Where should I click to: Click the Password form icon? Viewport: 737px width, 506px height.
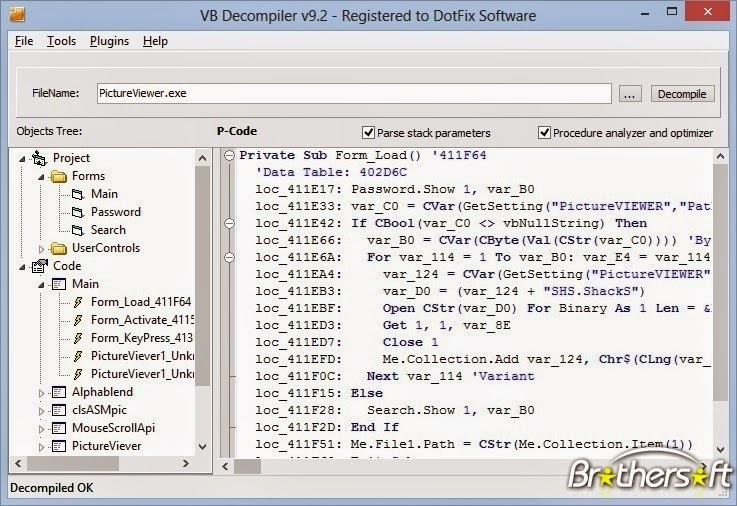click(x=78, y=212)
